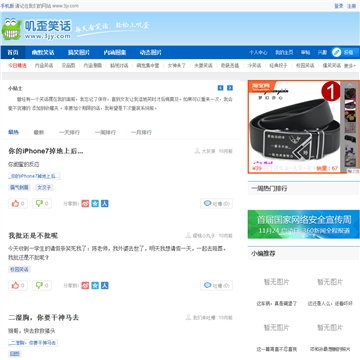The image size is (360, 360).
Task: Select the selected belt thumbnail in ad strip
Action: click(350, 105)
